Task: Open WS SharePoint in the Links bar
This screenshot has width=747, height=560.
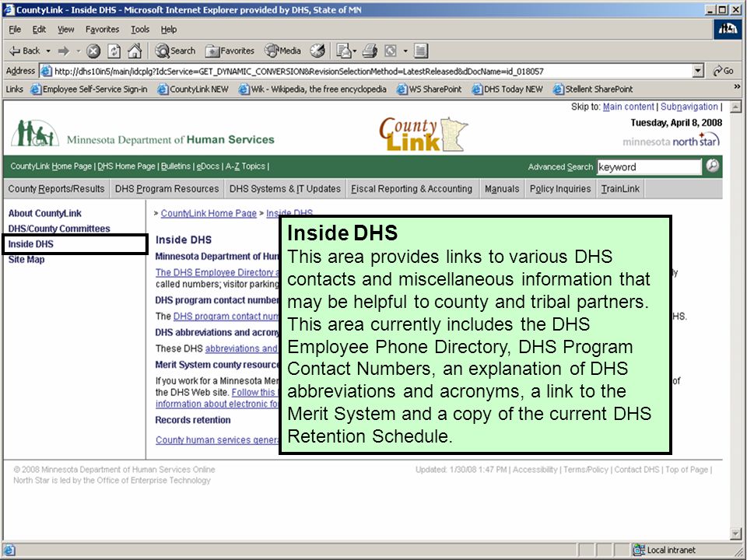Action: click(x=430, y=89)
